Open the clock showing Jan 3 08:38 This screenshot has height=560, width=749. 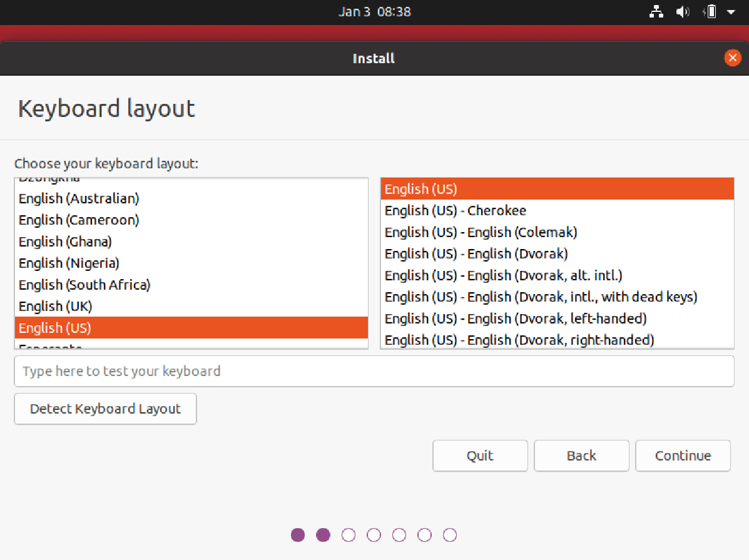[374, 11]
